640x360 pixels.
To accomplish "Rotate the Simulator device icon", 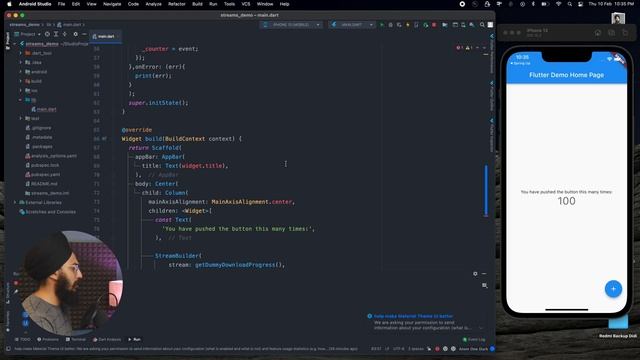I will (x=625, y=33).
